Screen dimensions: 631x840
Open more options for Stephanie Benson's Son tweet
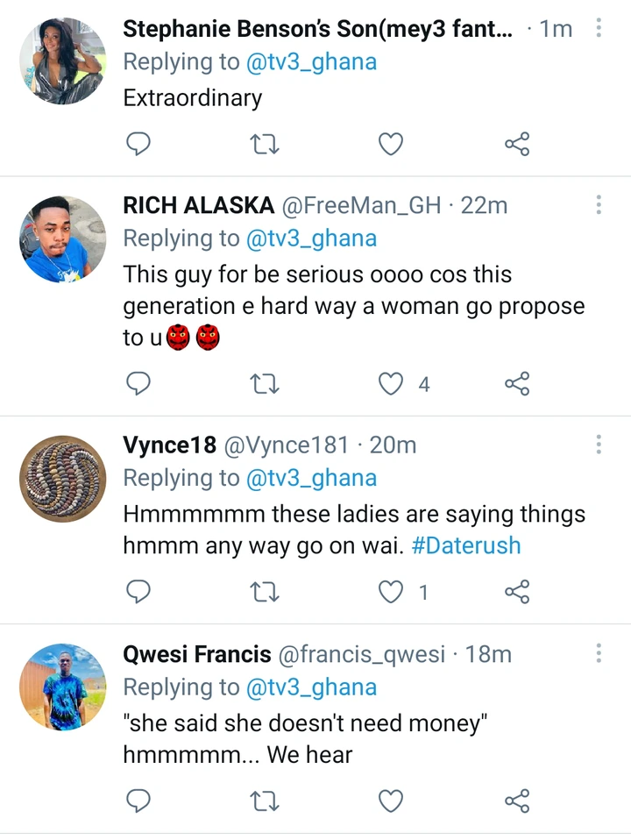tap(599, 29)
